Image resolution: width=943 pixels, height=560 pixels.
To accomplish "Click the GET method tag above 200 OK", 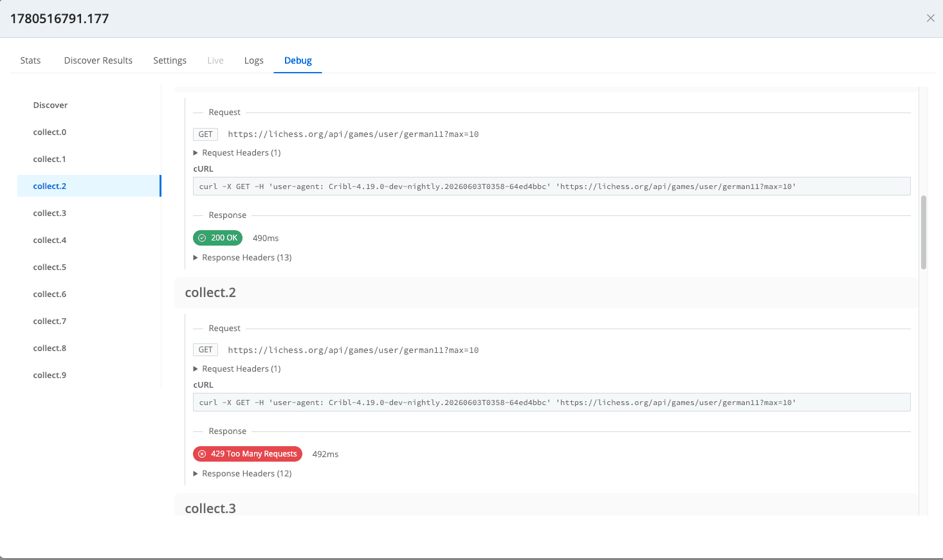I will point(205,134).
